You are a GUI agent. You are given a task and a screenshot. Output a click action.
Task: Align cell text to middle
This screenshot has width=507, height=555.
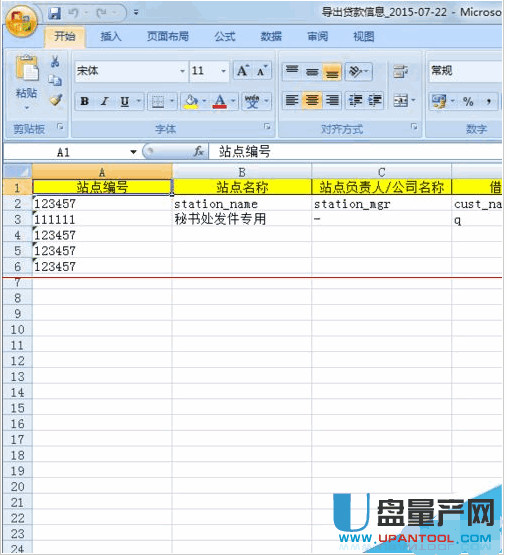[312, 71]
